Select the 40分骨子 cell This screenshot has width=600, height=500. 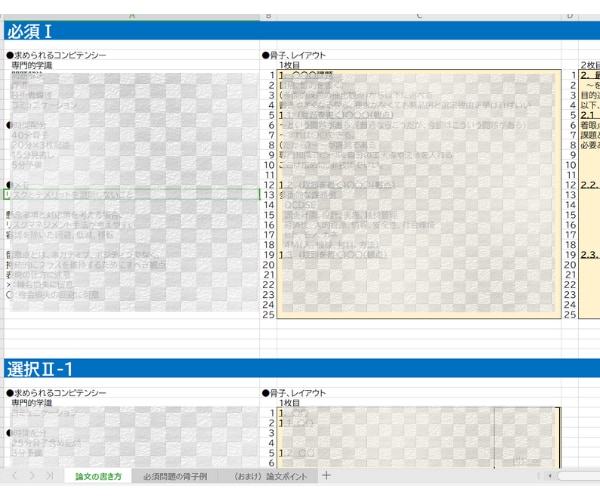(x=29, y=135)
